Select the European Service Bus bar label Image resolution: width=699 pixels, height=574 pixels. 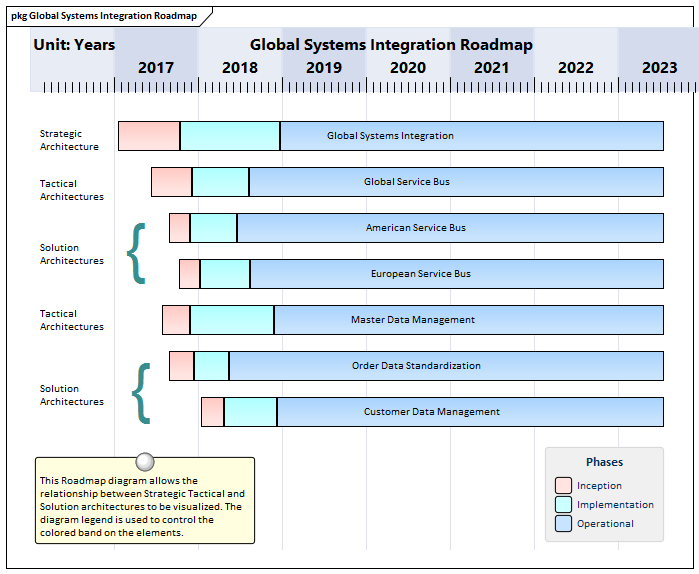tap(420, 274)
